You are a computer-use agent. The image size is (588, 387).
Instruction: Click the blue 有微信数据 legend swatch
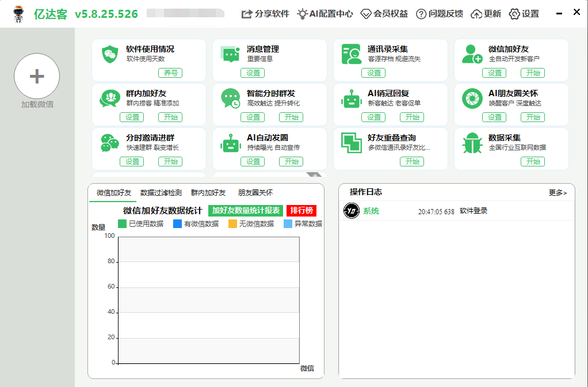click(x=177, y=223)
